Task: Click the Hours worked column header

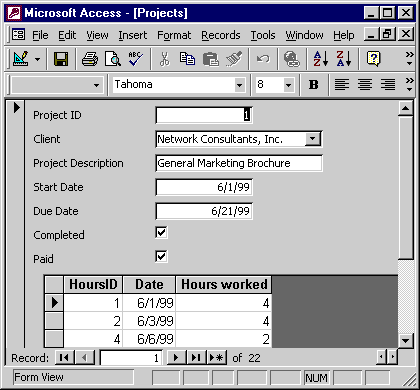Action: (224, 284)
